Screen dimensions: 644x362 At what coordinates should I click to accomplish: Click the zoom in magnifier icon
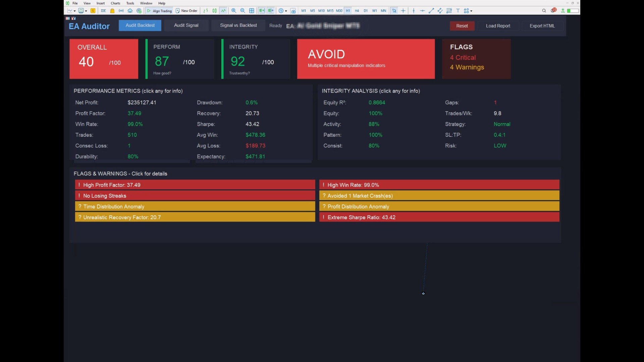point(234,11)
